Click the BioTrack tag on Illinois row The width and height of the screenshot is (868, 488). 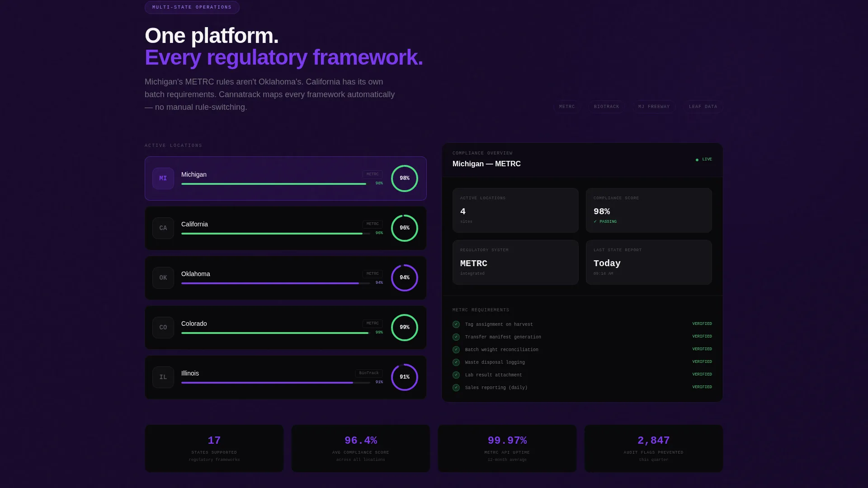(x=369, y=373)
